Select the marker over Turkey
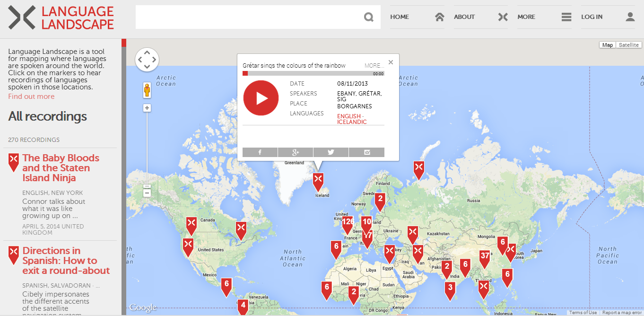Screen dimensions: 644x316 pos(390,253)
